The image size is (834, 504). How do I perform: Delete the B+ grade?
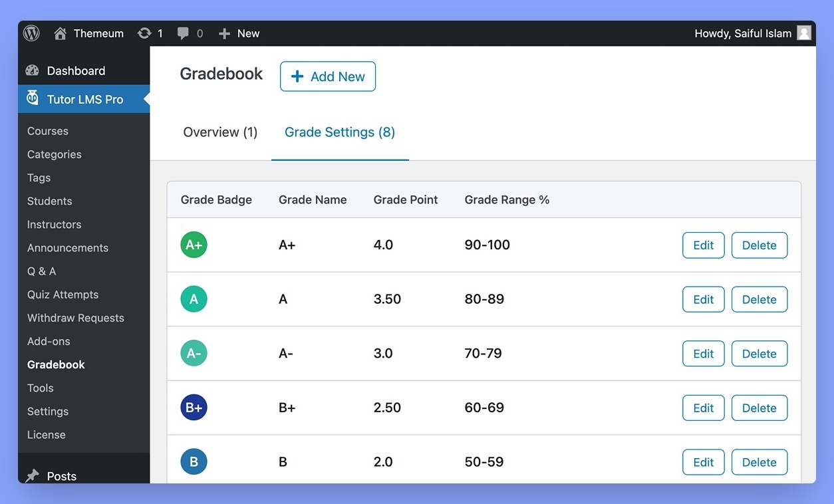[760, 408]
